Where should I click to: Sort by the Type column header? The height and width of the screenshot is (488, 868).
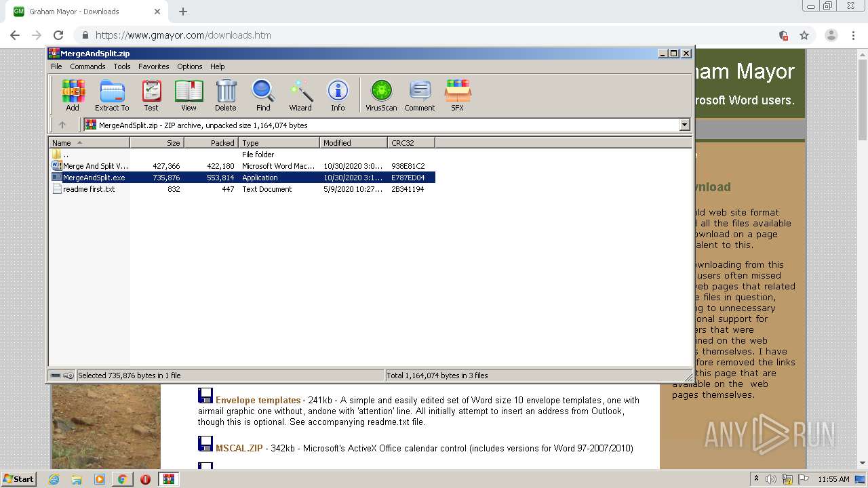click(279, 143)
